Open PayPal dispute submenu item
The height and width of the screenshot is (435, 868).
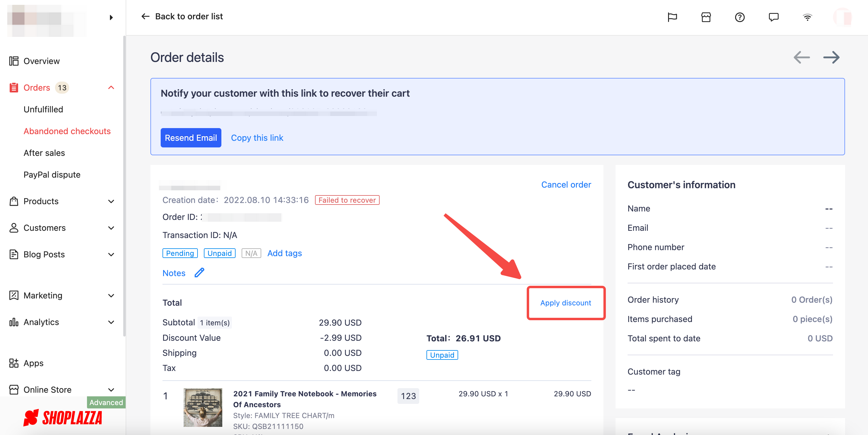click(x=52, y=175)
